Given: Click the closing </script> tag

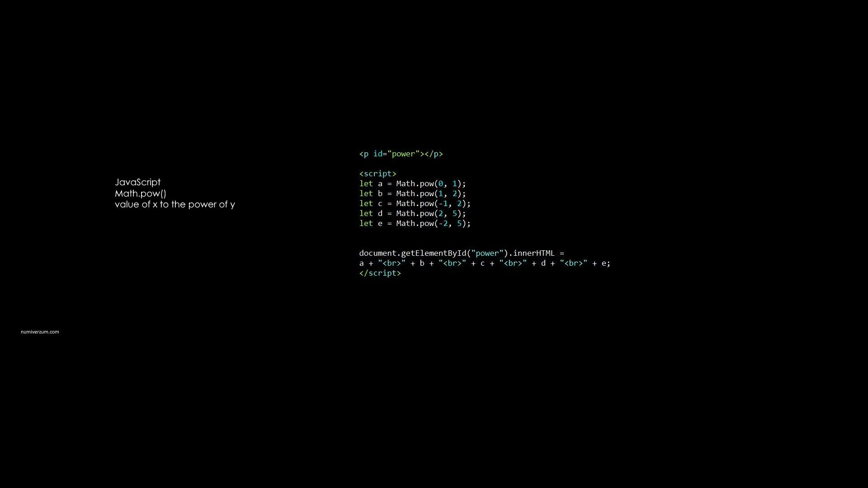Looking at the screenshot, I should [x=380, y=273].
